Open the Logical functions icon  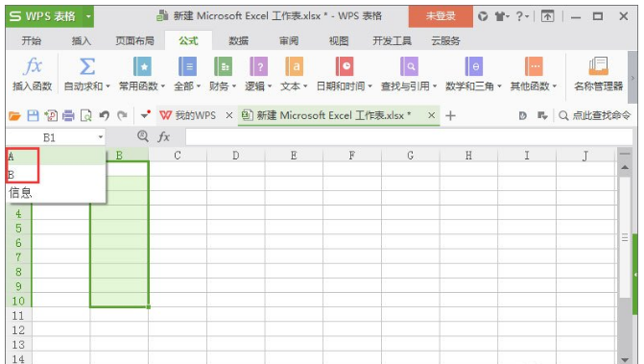(x=258, y=66)
